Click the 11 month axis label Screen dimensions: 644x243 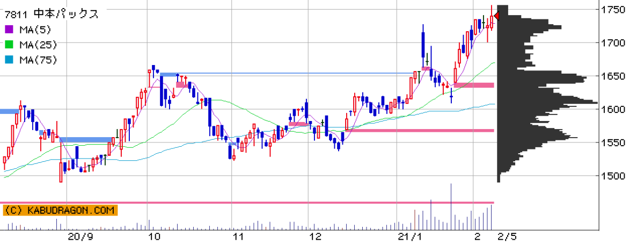(x=238, y=237)
